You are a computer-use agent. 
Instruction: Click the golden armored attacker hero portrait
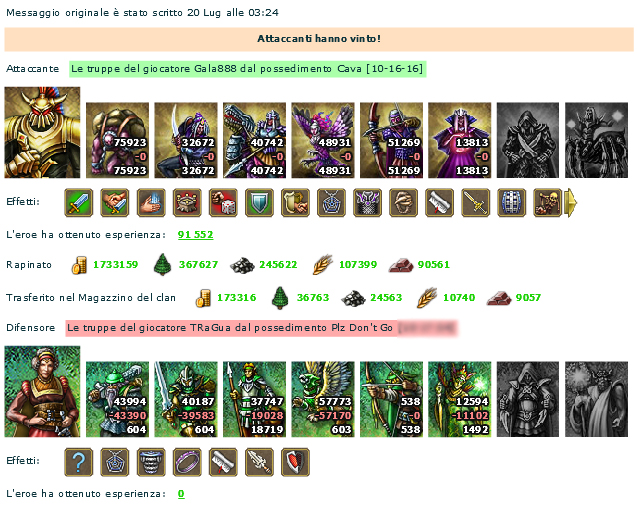pos(42,132)
